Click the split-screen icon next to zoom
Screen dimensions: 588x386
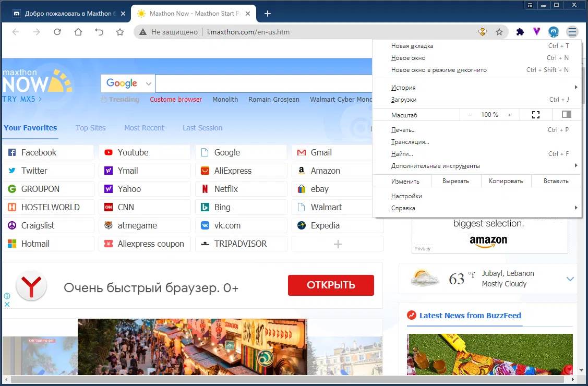click(567, 114)
